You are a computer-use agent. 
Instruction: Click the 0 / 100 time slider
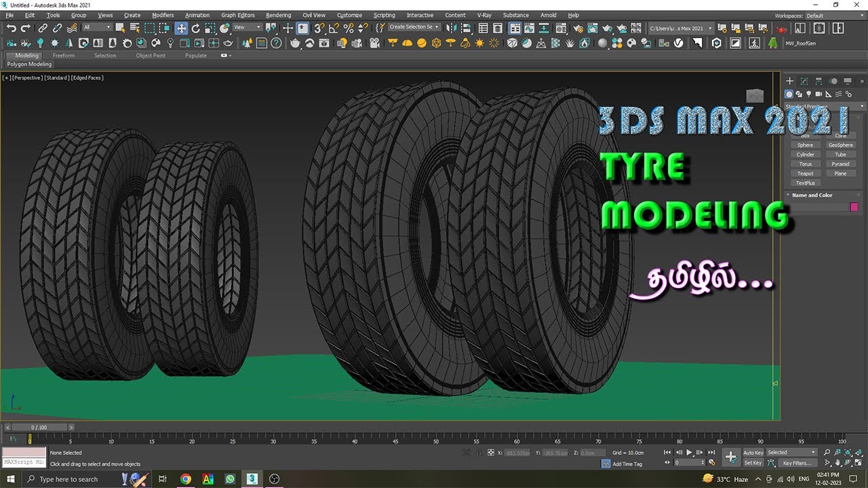(x=40, y=428)
